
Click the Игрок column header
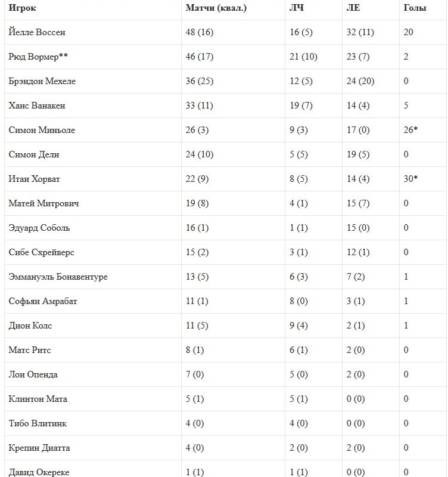(x=22, y=8)
